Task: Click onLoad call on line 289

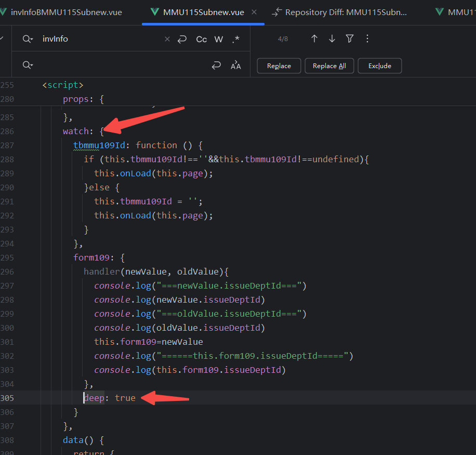Action: [136, 174]
